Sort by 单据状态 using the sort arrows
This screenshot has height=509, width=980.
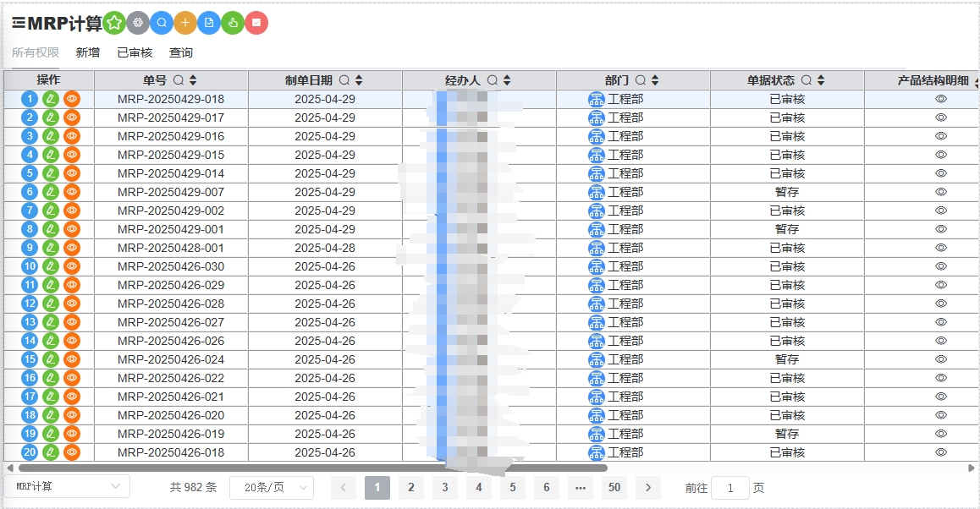(821, 80)
